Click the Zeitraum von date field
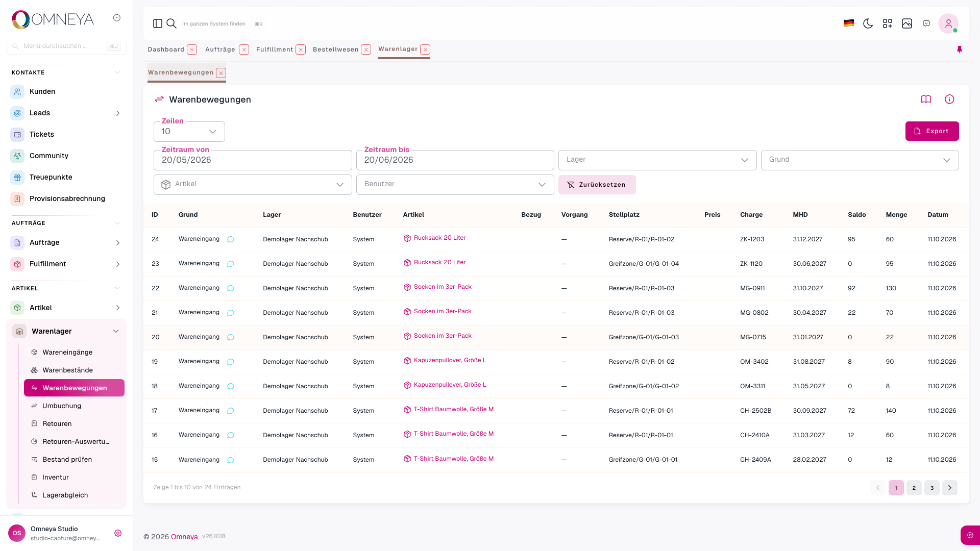 pyautogui.click(x=253, y=160)
